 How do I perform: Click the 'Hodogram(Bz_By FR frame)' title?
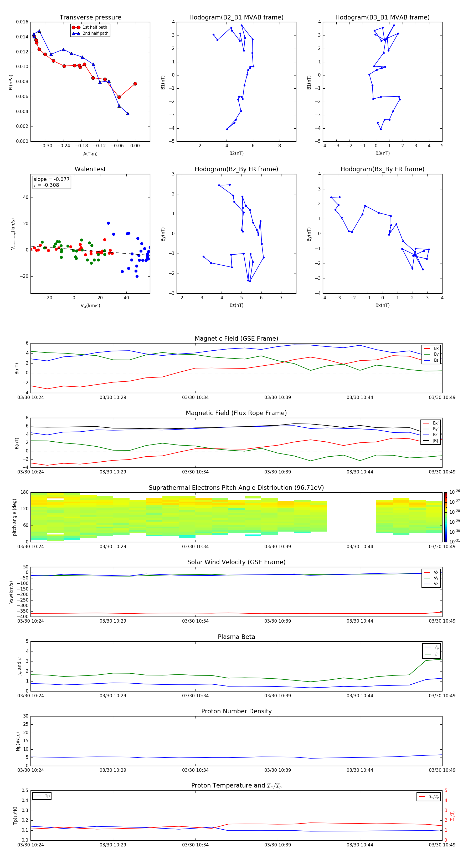pos(236,169)
